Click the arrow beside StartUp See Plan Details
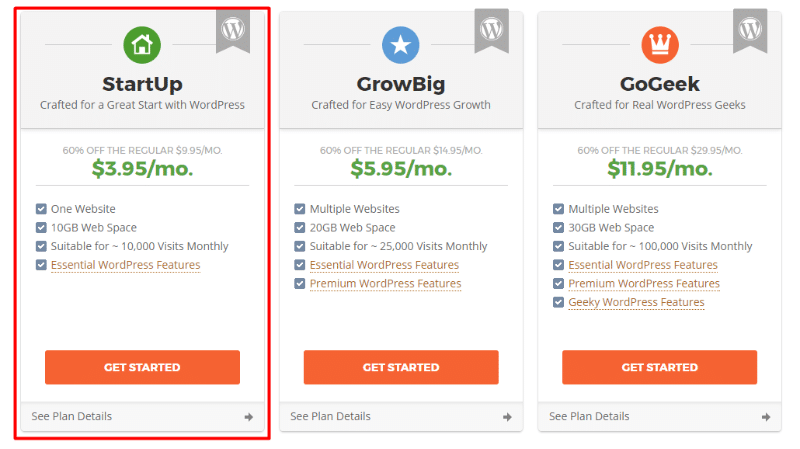 click(248, 417)
